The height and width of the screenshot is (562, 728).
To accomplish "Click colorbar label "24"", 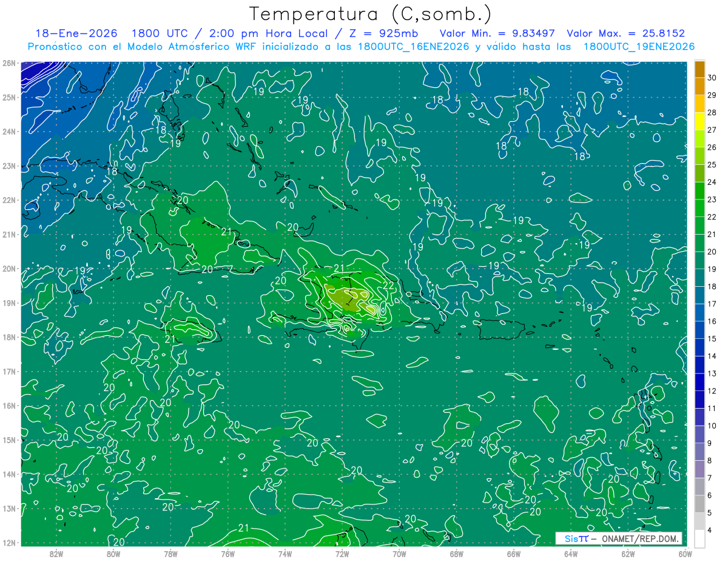I will tap(712, 182).
